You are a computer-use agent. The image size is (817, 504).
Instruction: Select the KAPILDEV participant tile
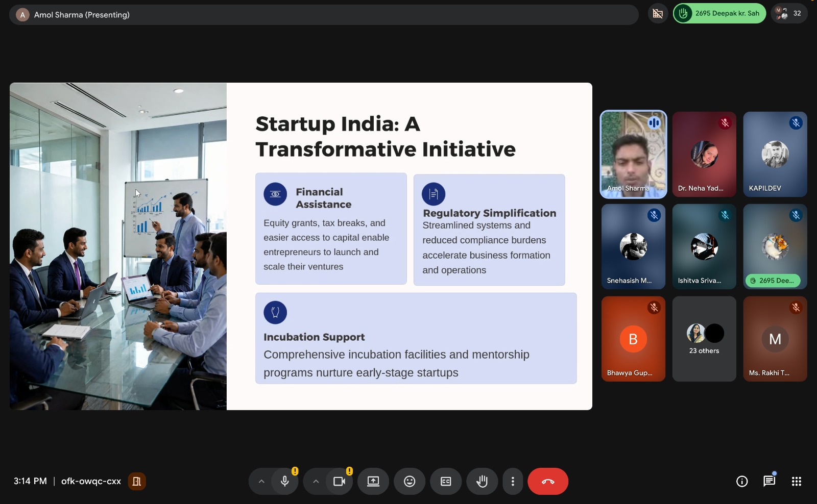pos(775,154)
